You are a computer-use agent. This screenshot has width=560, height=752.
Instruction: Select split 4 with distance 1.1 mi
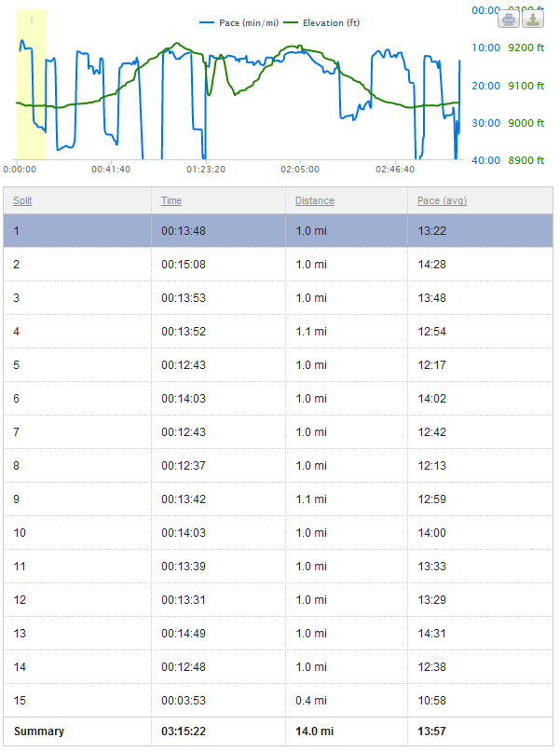pos(310,331)
